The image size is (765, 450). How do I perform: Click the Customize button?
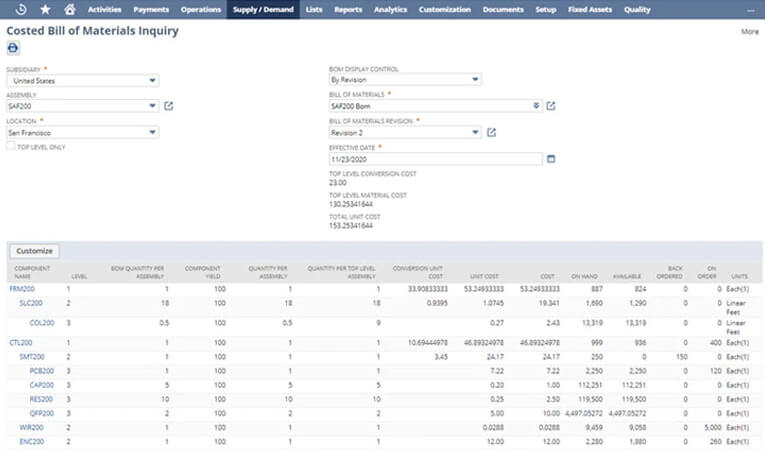tap(35, 251)
